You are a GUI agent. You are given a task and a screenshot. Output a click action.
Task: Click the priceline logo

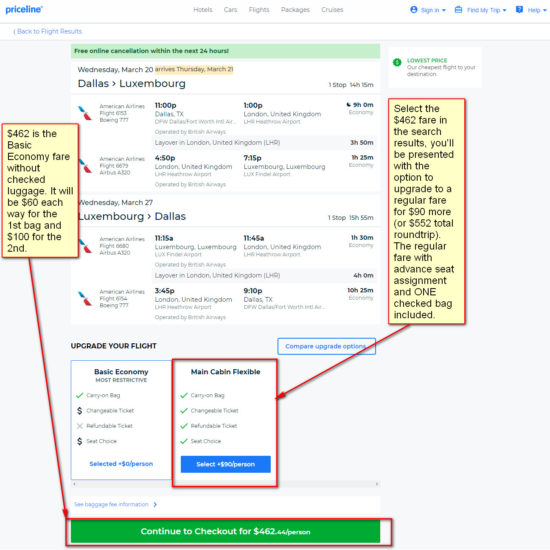(24, 9)
